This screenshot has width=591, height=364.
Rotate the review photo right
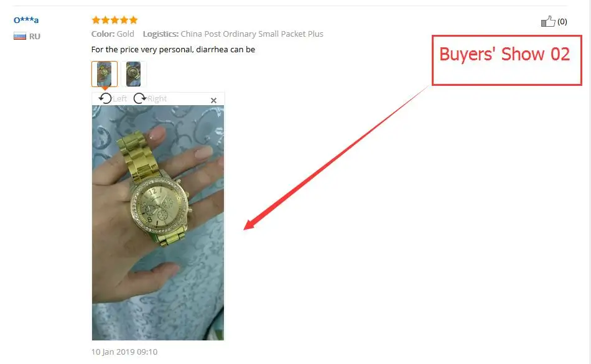pyautogui.click(x=140, y=98)
